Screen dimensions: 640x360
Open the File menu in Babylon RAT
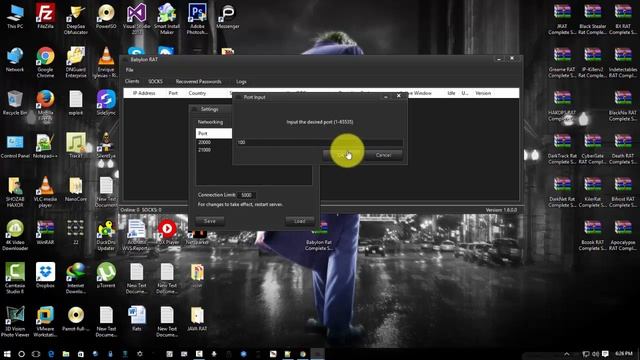click(x=129, y=70)
